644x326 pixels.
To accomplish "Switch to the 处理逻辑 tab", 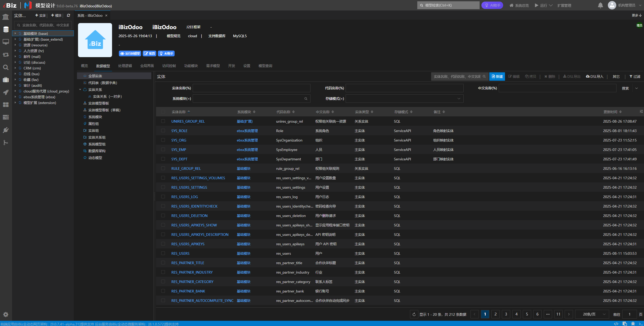I will (x=125, y=66).
